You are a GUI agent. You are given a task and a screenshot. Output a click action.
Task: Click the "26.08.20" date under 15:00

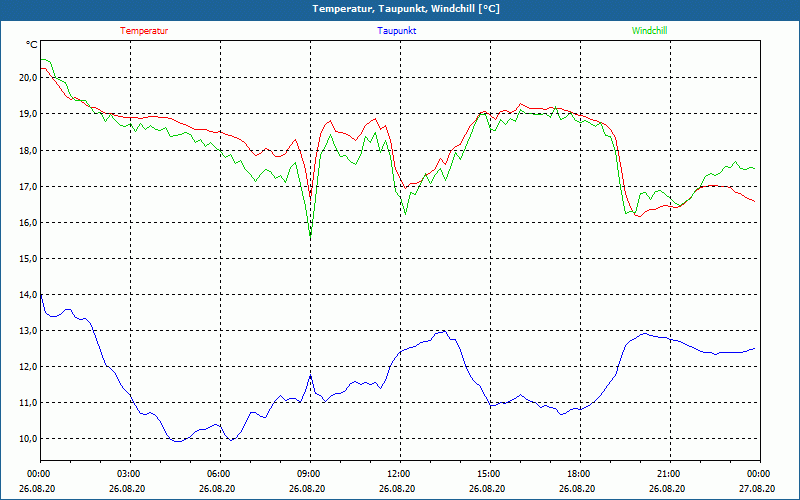coord(487,488)
